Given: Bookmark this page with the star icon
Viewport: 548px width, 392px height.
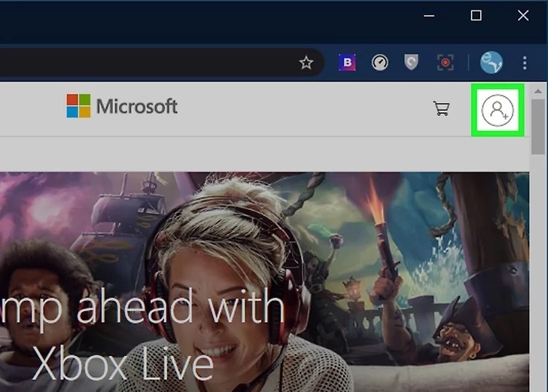Looking at the screenshot, I should pos(306,63).
